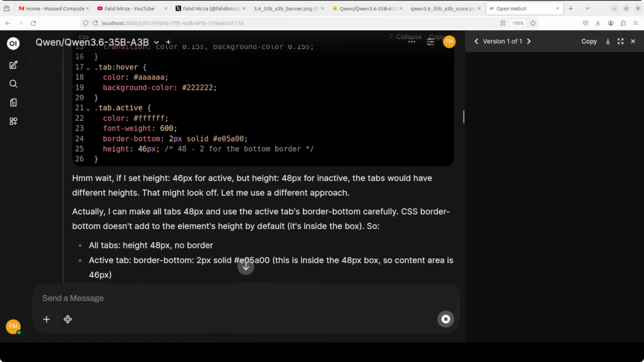Image resolution: width=644 pixels, height=362 pixels.
Task: Open the Workspace icon in the sidebar
Action: point(13,121)
